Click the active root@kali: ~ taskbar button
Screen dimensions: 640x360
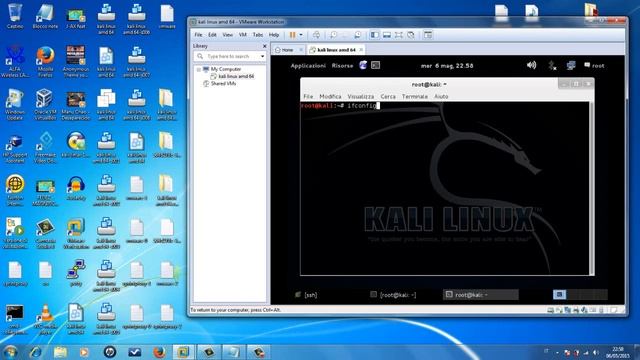coord(480,295)
